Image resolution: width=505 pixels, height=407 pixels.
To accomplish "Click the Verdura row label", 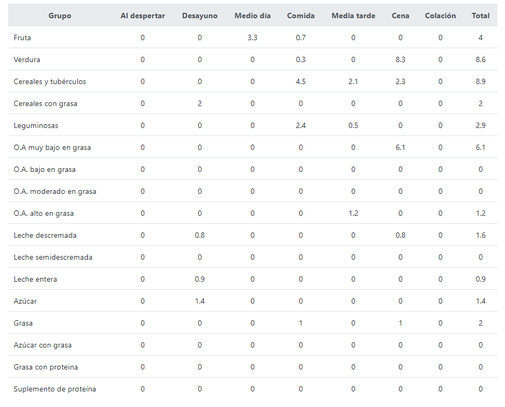I will coord(27,60).
